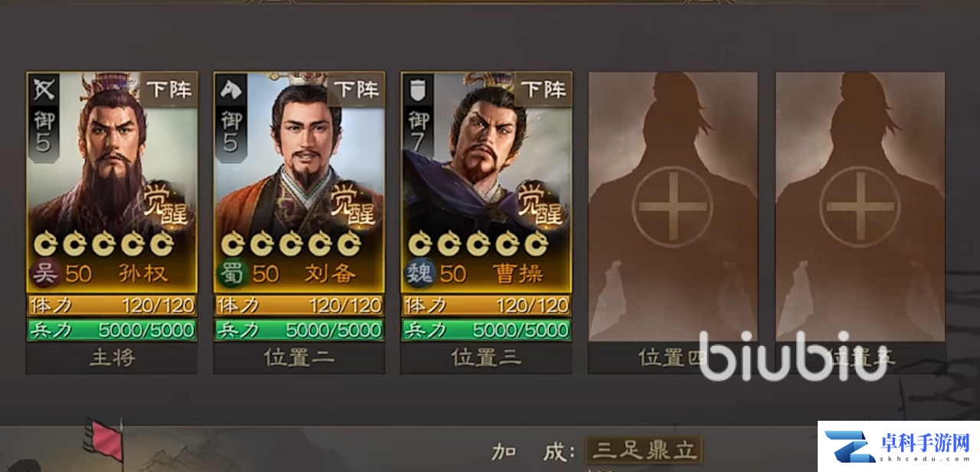The height and width of the screenshot is (472, 980).
Task: Select the 位置三 position label
Action: (486, 358)
